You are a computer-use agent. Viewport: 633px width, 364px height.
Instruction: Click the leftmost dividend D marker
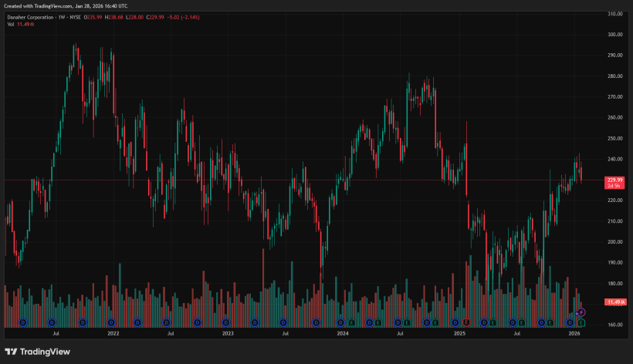(x=22, y=322)
